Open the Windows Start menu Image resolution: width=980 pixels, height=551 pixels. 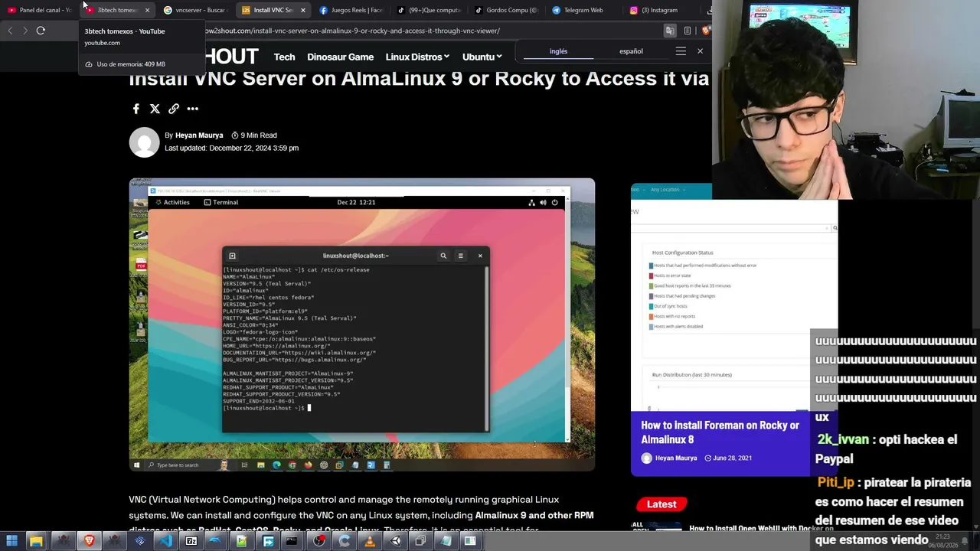point(11,541)
